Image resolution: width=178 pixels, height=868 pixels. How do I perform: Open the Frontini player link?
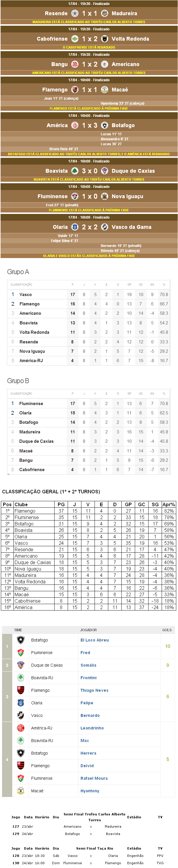click(x=88, y=678)
